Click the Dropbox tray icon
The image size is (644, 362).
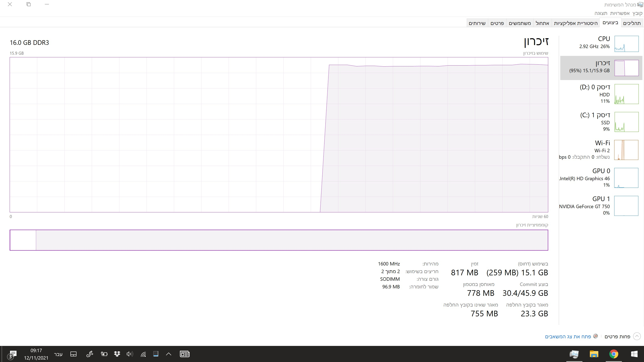pos(117,354)
